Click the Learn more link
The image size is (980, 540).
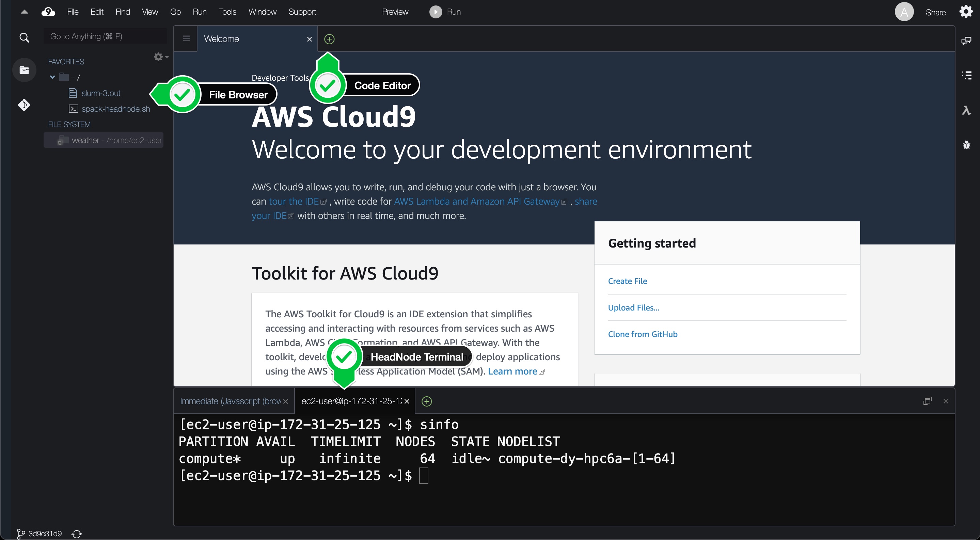pos(513,371)
